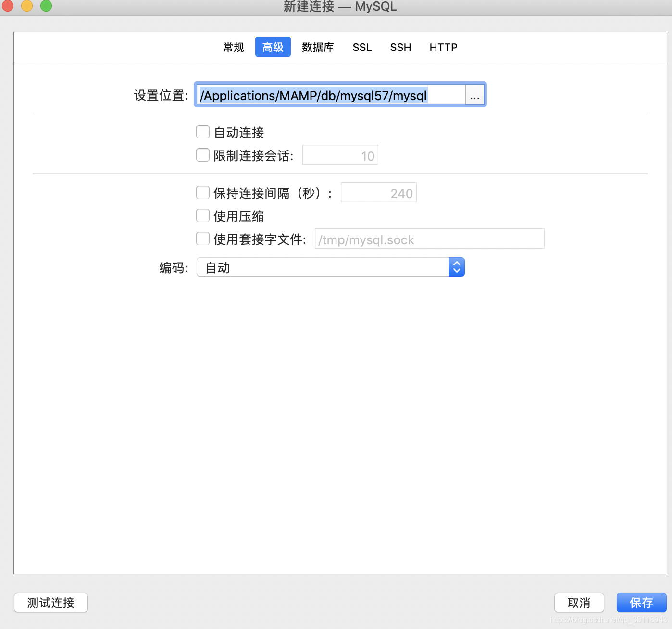Click the session limit field showing 10
Screen dimensions: 672x629
click(x=340, y=155)
